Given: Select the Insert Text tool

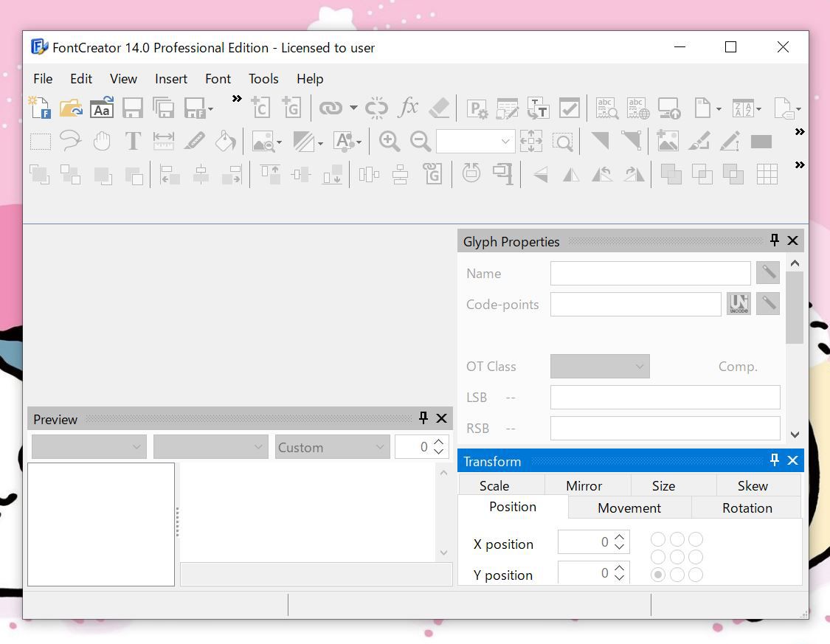Looking at the screenshot, I should tap(133, 141).
